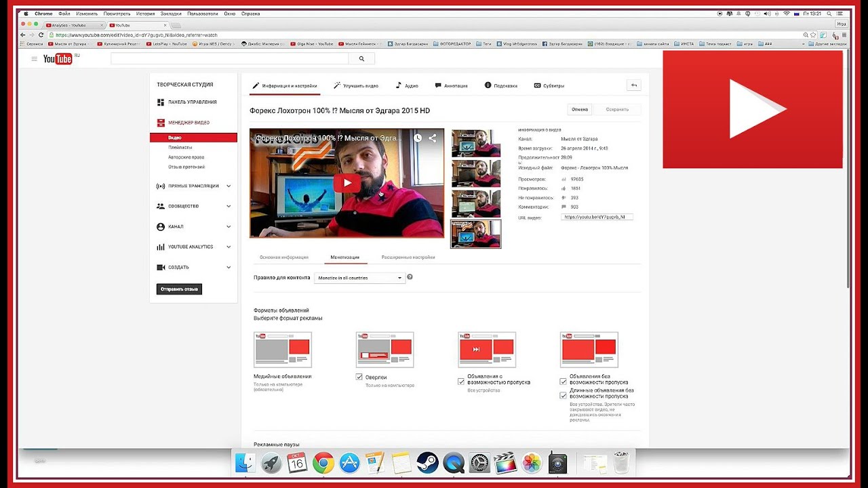Click the search magnifier button
The image size is (868, 488).
pos(361,59)
